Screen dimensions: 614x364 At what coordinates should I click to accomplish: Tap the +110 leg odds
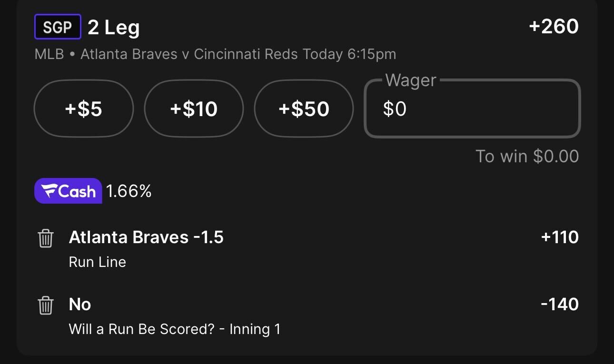pyautogui.click(x=560, y=237)
